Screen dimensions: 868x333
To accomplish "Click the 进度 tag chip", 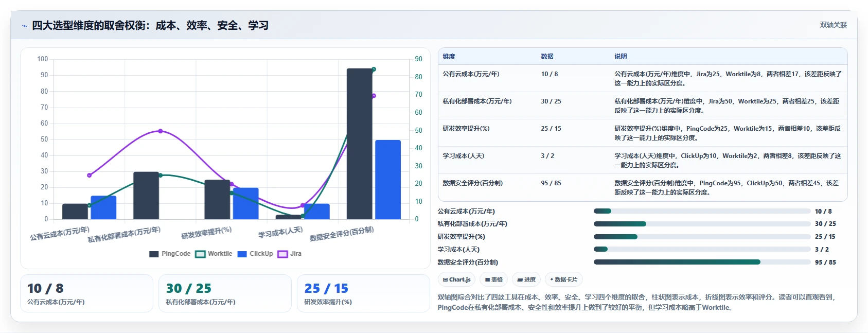I will tap(526, 279).
